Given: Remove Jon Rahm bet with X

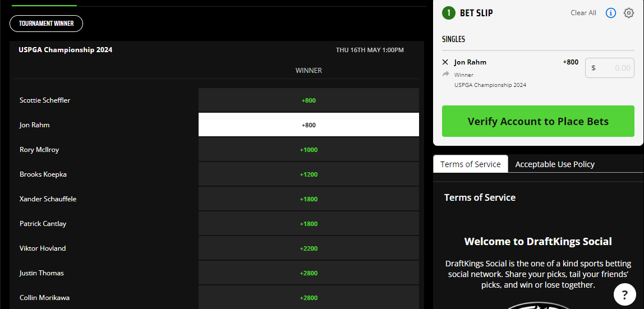Looking at the screenshot, I should pos(445,62).
